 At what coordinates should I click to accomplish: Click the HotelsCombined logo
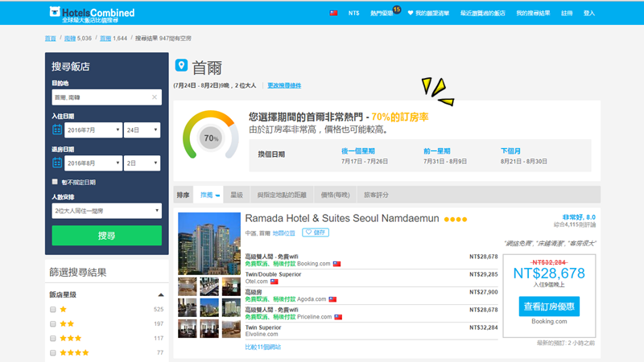coord(92,14)
